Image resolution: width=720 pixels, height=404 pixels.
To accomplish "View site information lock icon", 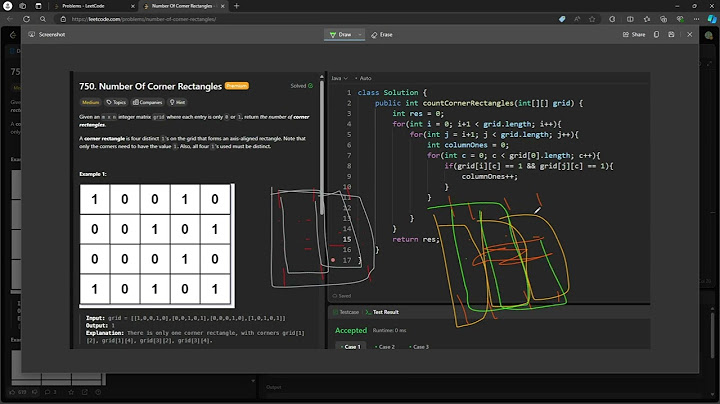I will click(x=63, y=19).
